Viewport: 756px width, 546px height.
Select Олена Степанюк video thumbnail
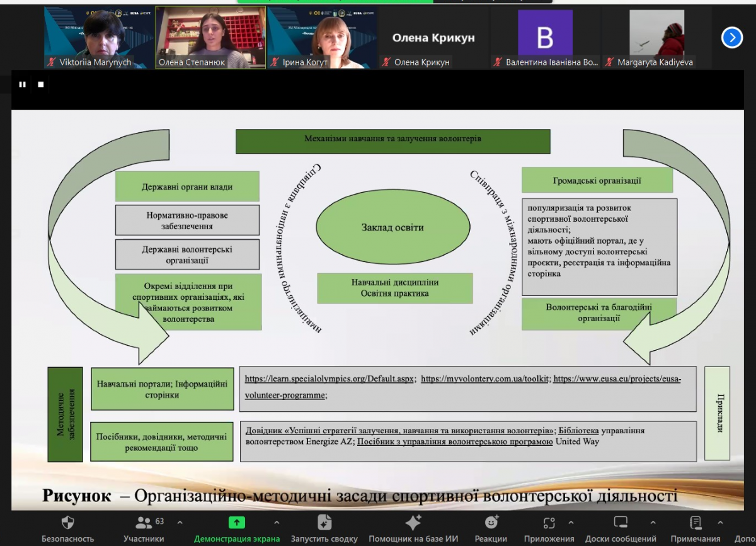click(x=210, y=37)
